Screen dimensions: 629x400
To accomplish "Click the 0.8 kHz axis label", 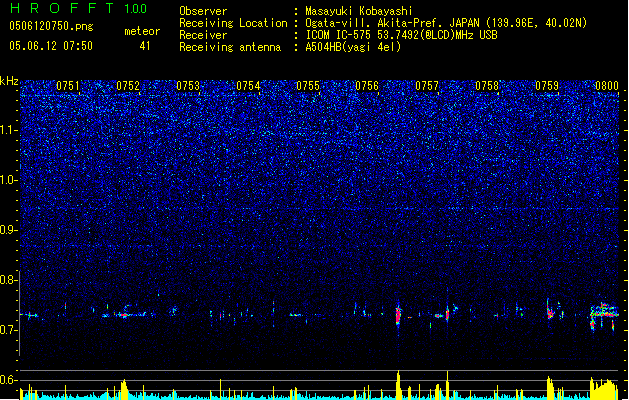I will pos(8,280).
